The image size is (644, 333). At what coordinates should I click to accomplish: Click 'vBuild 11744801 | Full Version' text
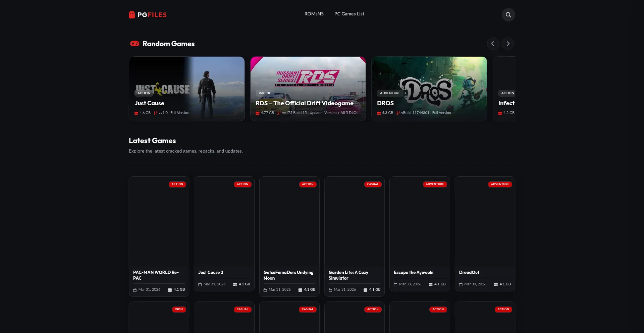point(426,113)
